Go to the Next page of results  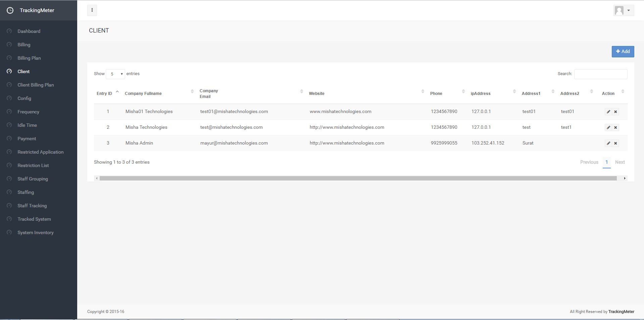[x=620, y=162]
